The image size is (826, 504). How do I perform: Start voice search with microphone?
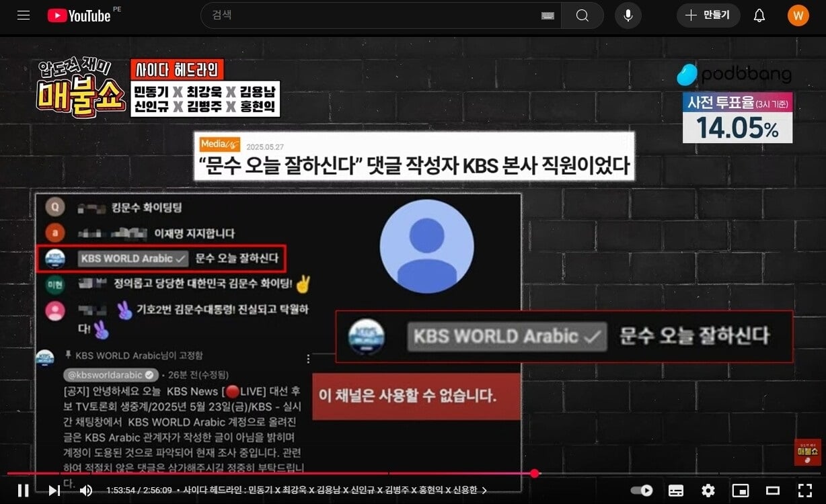pos(628,15)
